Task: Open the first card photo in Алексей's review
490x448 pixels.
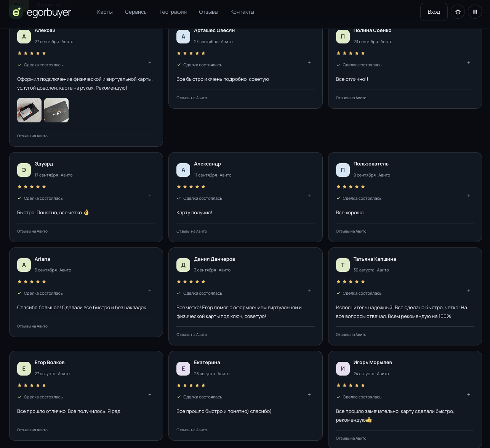Action: [29, 110]
